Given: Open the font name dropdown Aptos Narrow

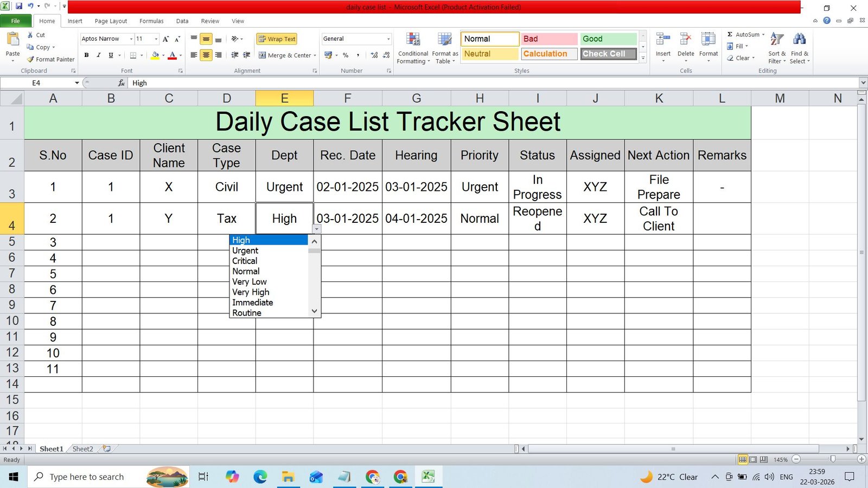Looking at the screenshot, I should (x=131, y=39).
